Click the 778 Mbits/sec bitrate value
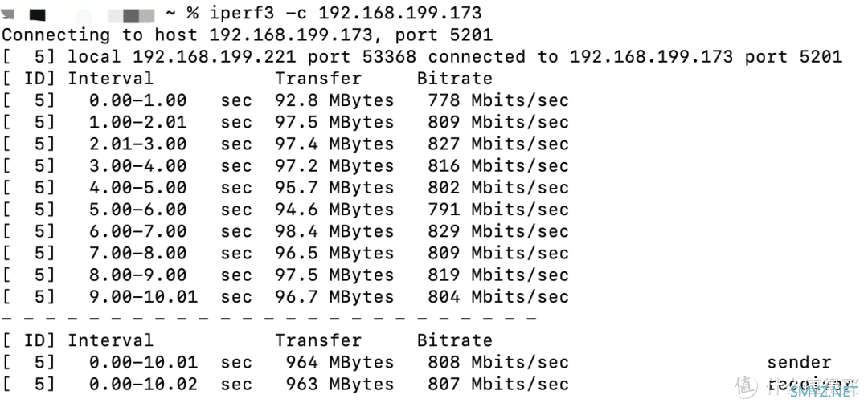 point(498,100)
